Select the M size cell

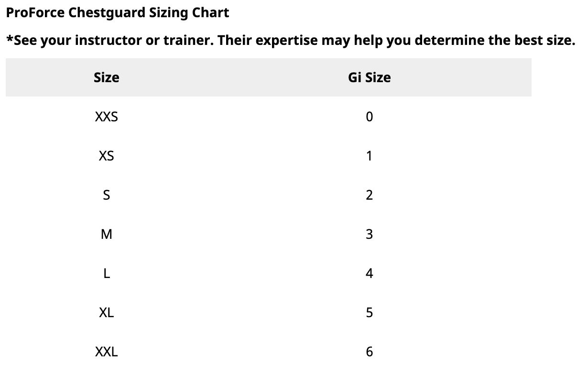[x=106, y=234]
